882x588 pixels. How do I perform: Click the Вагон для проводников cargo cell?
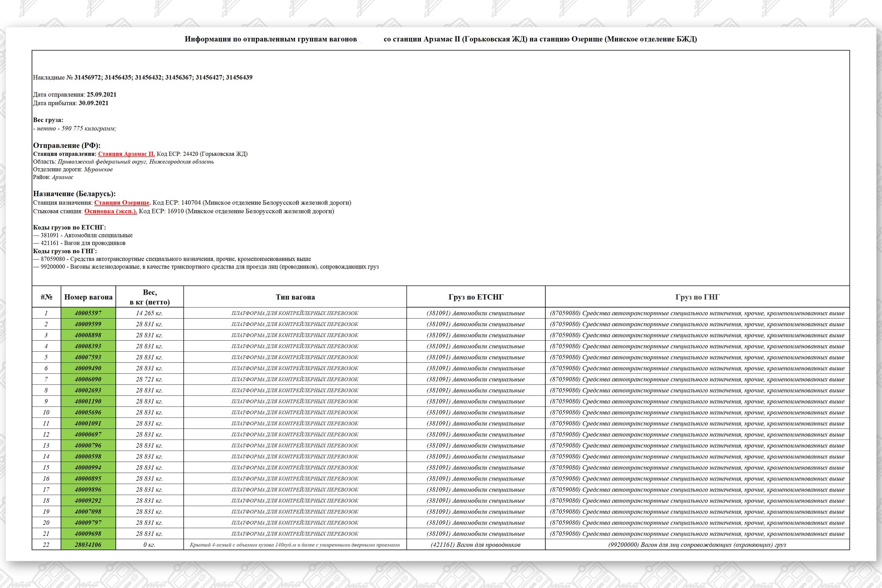476,545
